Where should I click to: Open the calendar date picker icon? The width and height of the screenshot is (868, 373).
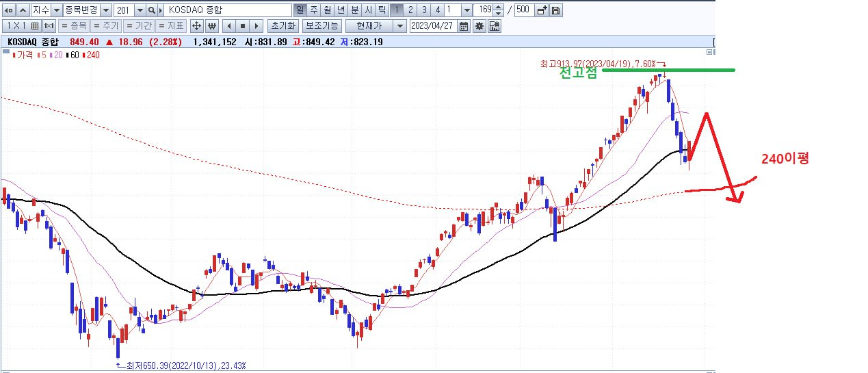tap(464, 26)
